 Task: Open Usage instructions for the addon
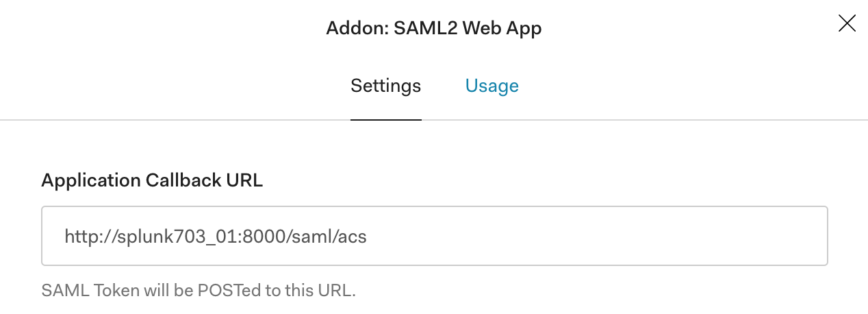(x=492, y=86)
